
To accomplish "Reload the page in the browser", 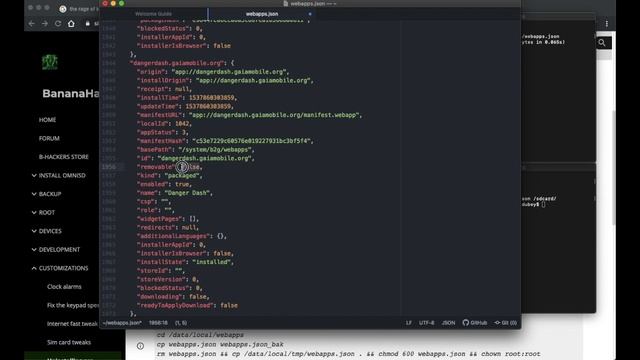I will [x=58, y=24].
